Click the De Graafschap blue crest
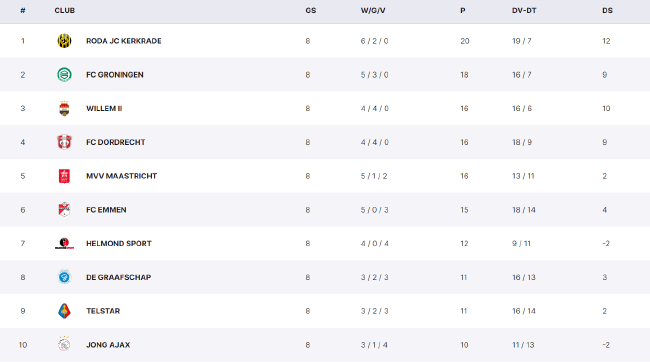650x362 pixels. [x=64, y=277]
